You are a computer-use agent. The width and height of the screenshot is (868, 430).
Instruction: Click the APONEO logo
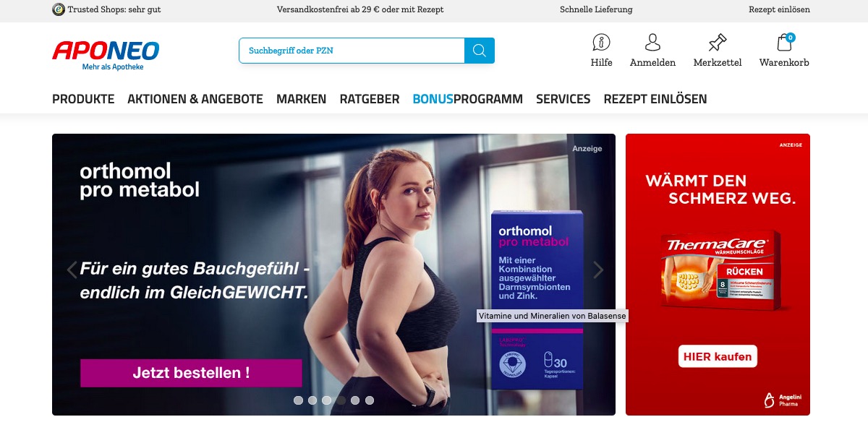[x=106, y=55]
